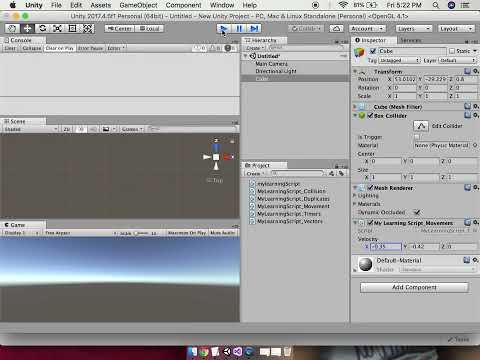Open the Gizmos dropdown in Scene view

point(132,129)
